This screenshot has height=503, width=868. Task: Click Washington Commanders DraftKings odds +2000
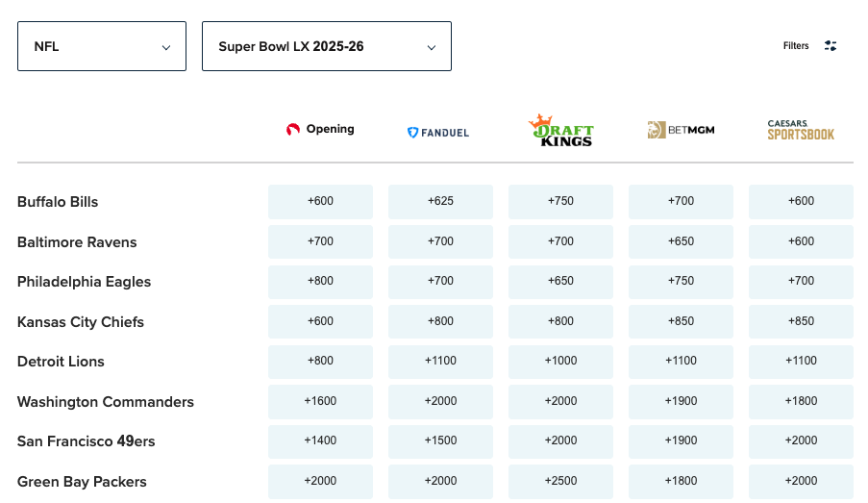pyautogui.click(x=560, y=402)
